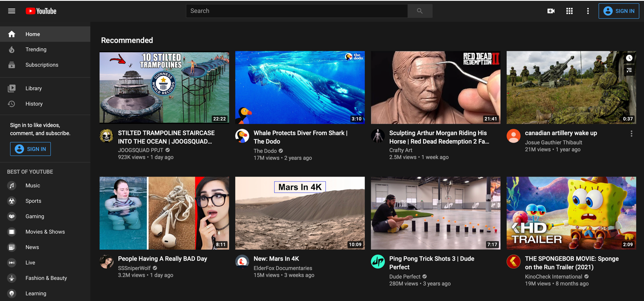Image resolution: width=644 pixels, height=301 pixels.
Task: Click KinoCheck International channel avatar
Action: 514,262
